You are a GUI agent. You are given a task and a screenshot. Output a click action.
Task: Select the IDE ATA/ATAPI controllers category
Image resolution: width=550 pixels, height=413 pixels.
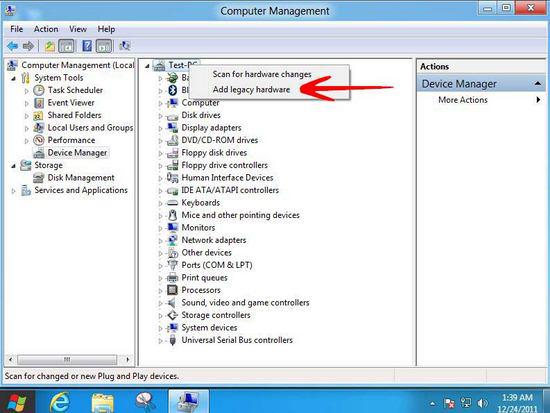point(230,190)
